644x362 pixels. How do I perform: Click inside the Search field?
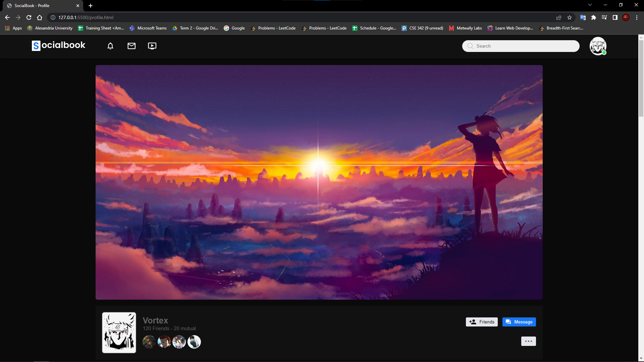click(x=520, y=46)
